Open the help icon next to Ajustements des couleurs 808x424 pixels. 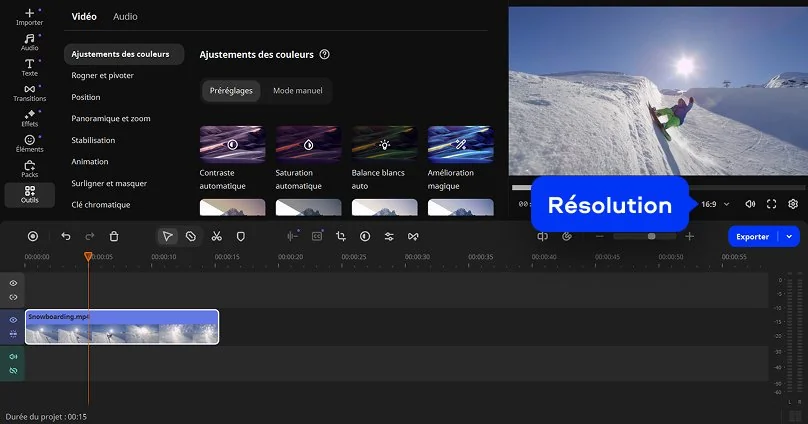click(x=325, y=54)
